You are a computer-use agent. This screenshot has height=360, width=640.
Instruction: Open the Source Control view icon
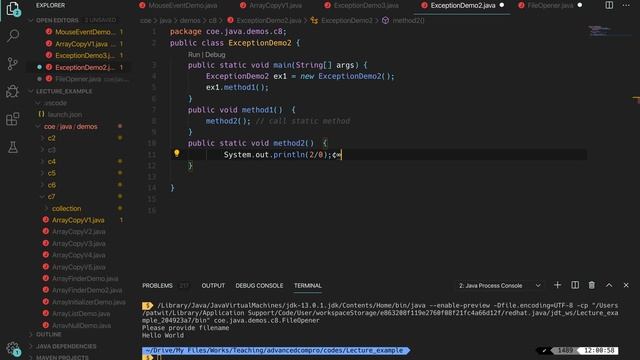(x=13, y=63)
